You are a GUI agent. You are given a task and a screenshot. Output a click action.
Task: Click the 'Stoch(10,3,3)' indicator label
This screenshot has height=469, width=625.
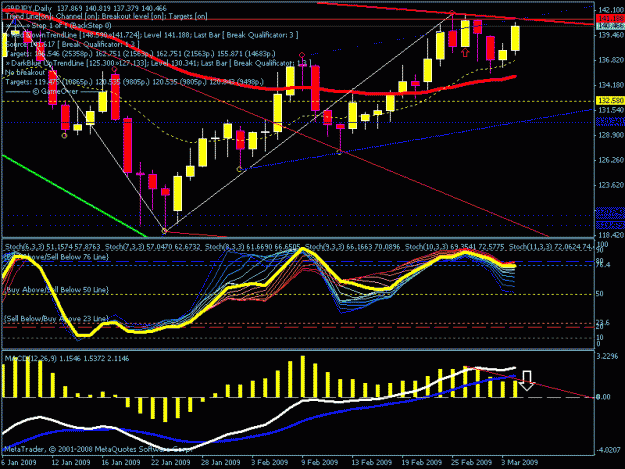coord(454,247)
